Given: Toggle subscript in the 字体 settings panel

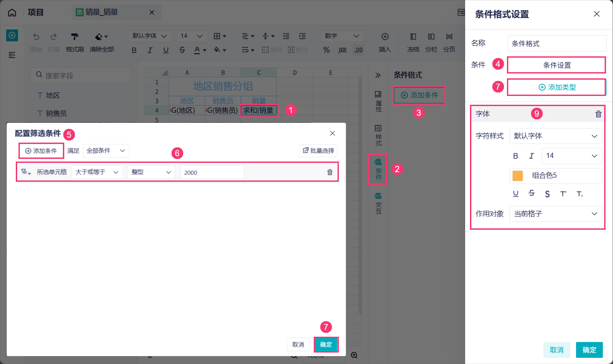Looking at the screenshot, I should tap(580, 194).
